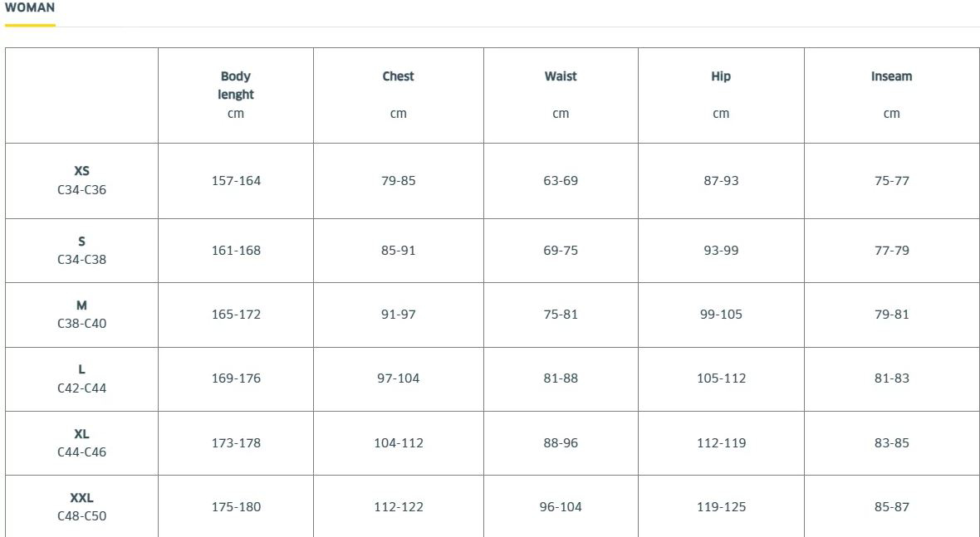Select the S C34-C38 size row label
The image size is (980, 537).
point(82,251)
